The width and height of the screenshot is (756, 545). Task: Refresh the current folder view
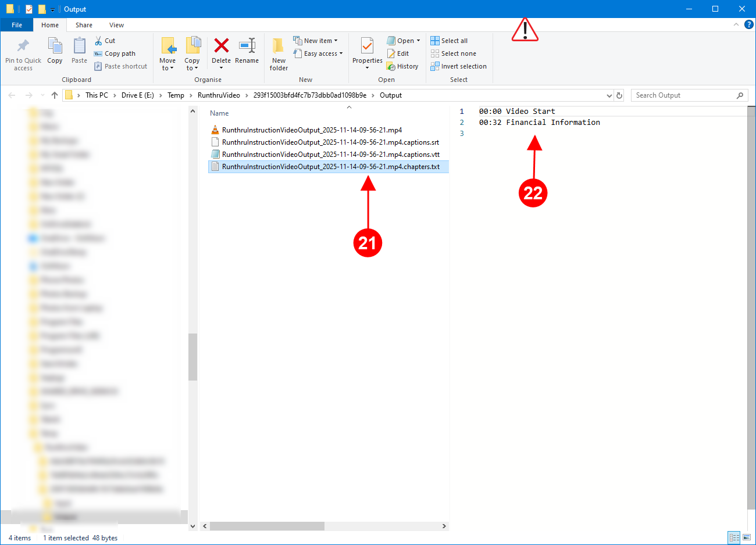pyautogui.click(x=619, y=95)
